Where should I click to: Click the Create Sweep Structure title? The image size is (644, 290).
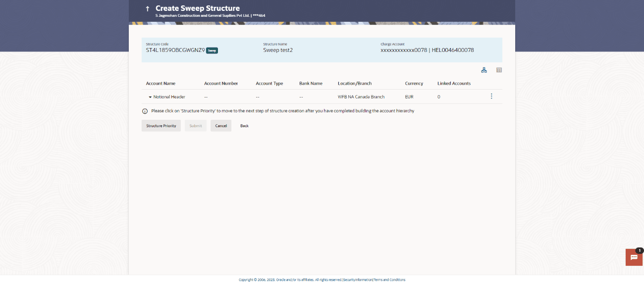coord(198,8)
